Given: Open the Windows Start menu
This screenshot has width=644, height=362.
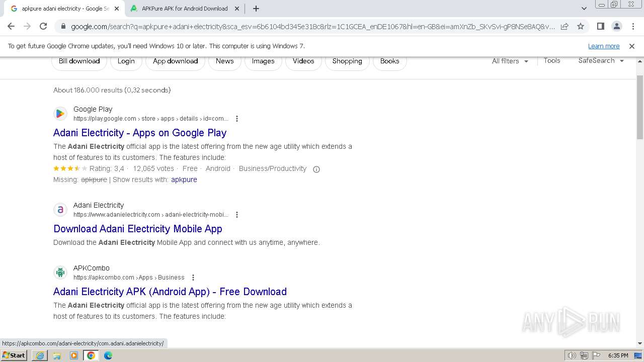Looking at the screenshot, I should (x=14, y=355).
